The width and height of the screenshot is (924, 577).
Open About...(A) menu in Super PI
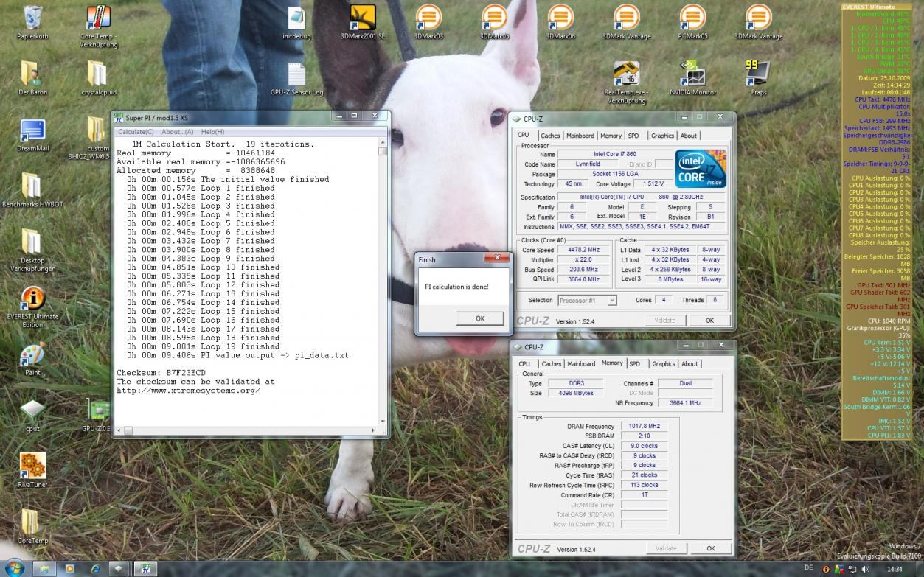tap(177, 131)
